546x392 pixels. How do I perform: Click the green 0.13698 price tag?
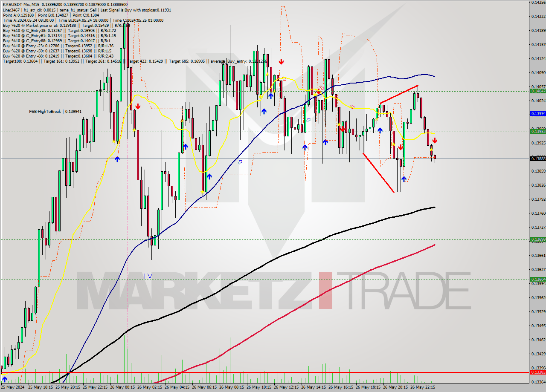(537, 239)
